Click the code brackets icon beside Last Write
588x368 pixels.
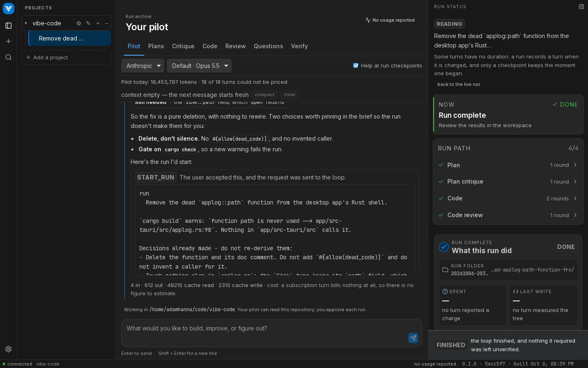coord(516,292)
